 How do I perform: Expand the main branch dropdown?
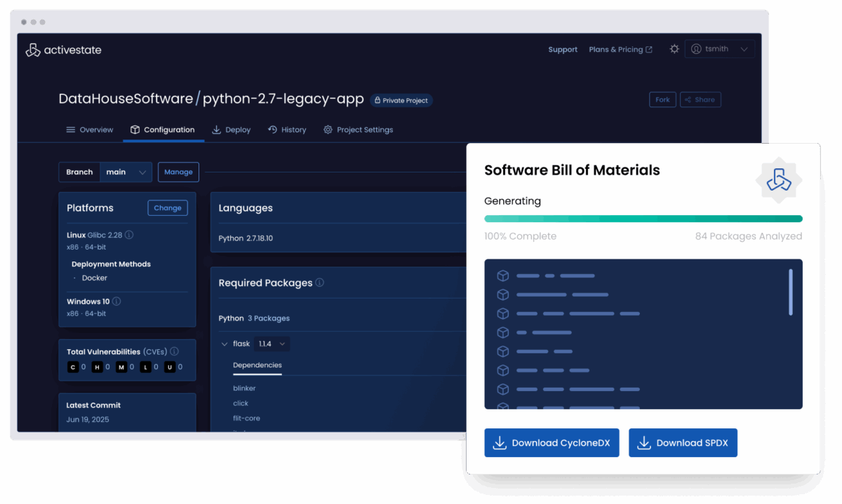point(126,172)
